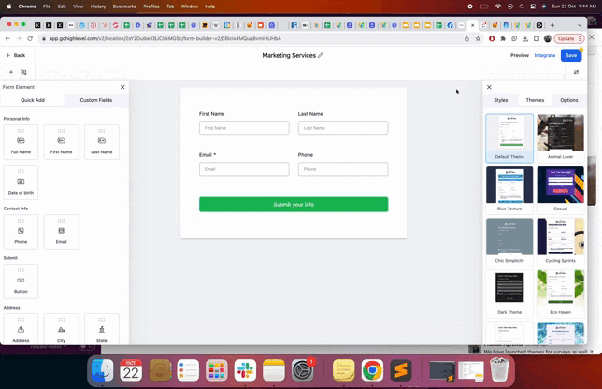Open the Bookmarks menu in menu bar

(124, 7)
